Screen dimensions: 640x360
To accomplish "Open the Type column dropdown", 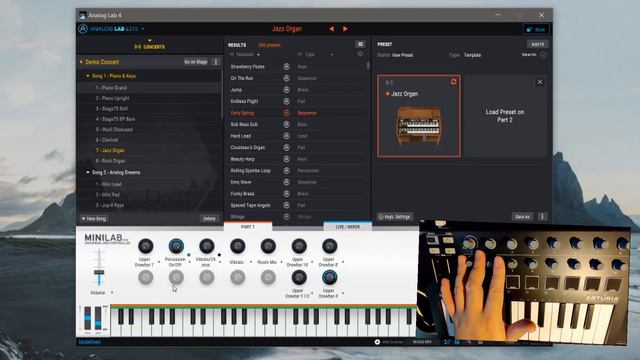I will click(331, 55).
